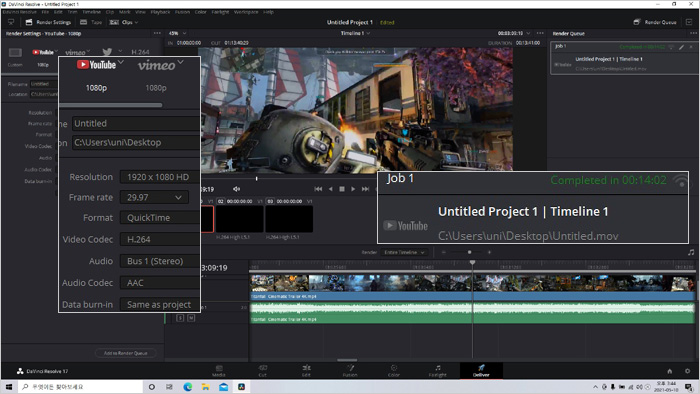Open the Timeline menu
The width and height of the screenshot is (700, 394).
91,12
